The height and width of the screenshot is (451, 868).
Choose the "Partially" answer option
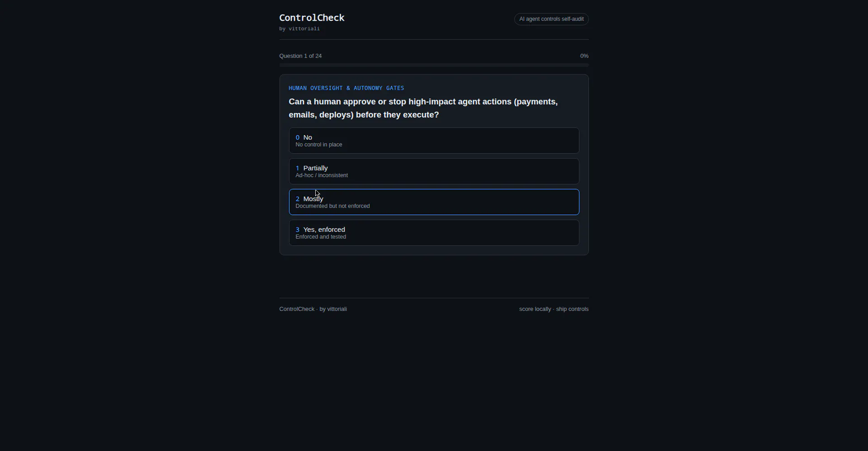(x=434, y=171)
